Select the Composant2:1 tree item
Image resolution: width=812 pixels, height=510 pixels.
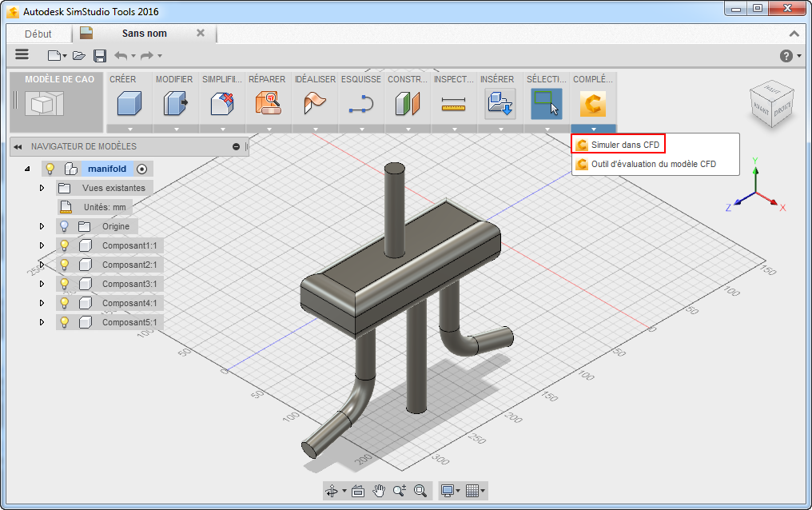[x=129, y=265]
